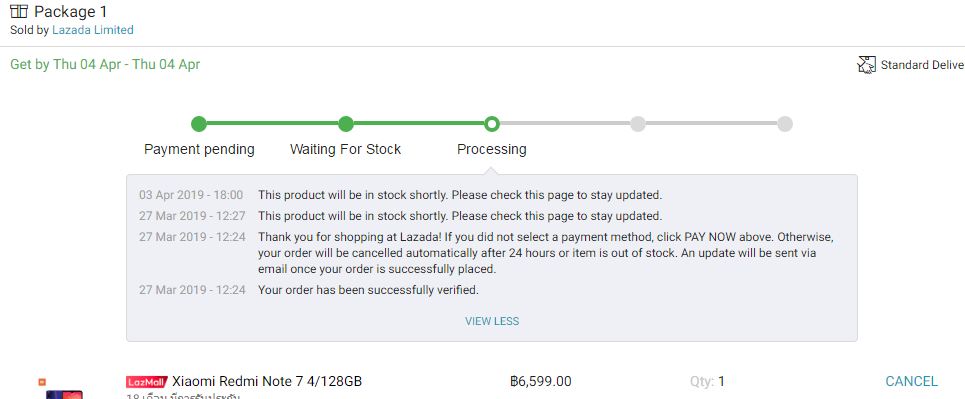965x399 pixels.
Task: Click the 03 Apr 2019 status entry
Action: tap(400, 195)
